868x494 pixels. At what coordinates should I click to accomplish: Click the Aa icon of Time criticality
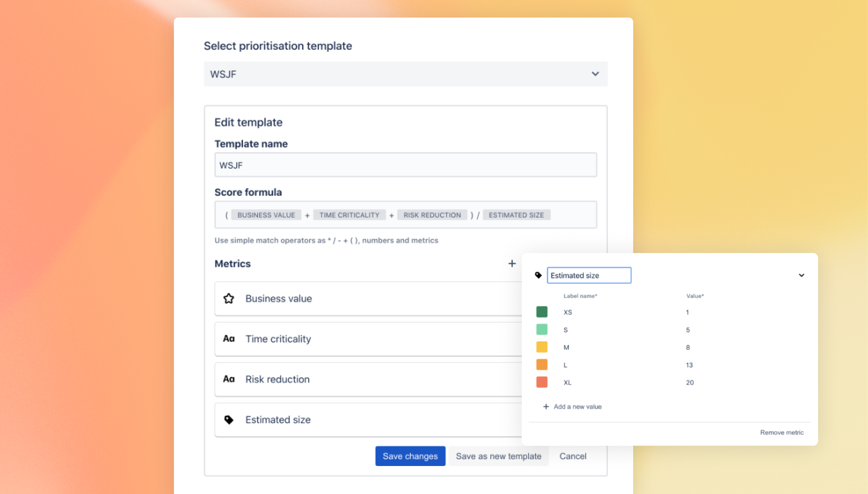229,339
